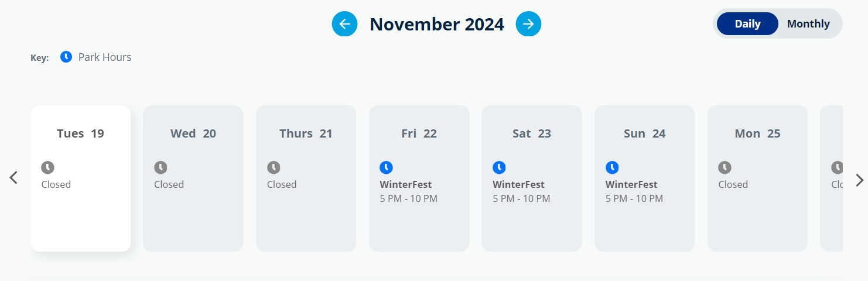
Task: Select the Thurs 21 day card
Action: pyautogui.click(x=306, y=179)
